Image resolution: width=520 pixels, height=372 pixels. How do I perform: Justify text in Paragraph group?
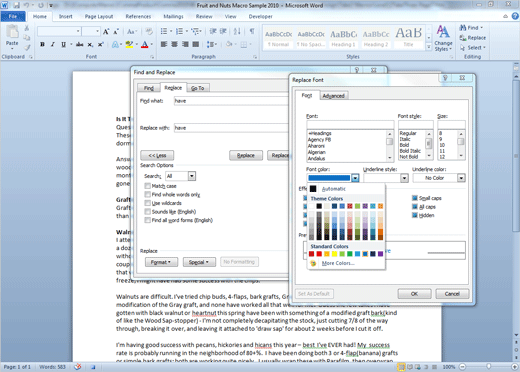pyautogui.click(x=196, y=44)
